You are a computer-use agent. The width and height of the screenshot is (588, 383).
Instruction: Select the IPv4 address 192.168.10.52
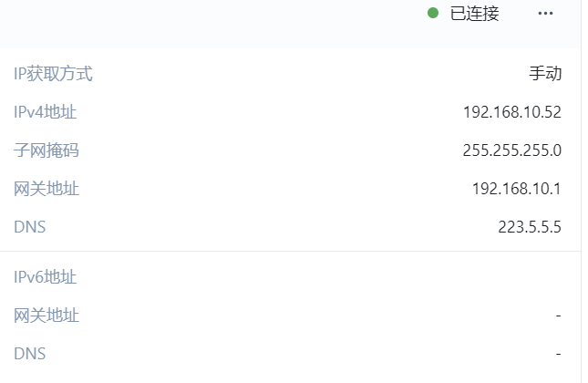point(511,112)
